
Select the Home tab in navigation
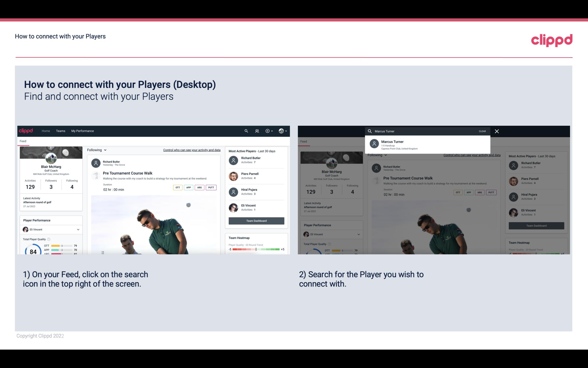pyautogui.click(x=46, y=131)
